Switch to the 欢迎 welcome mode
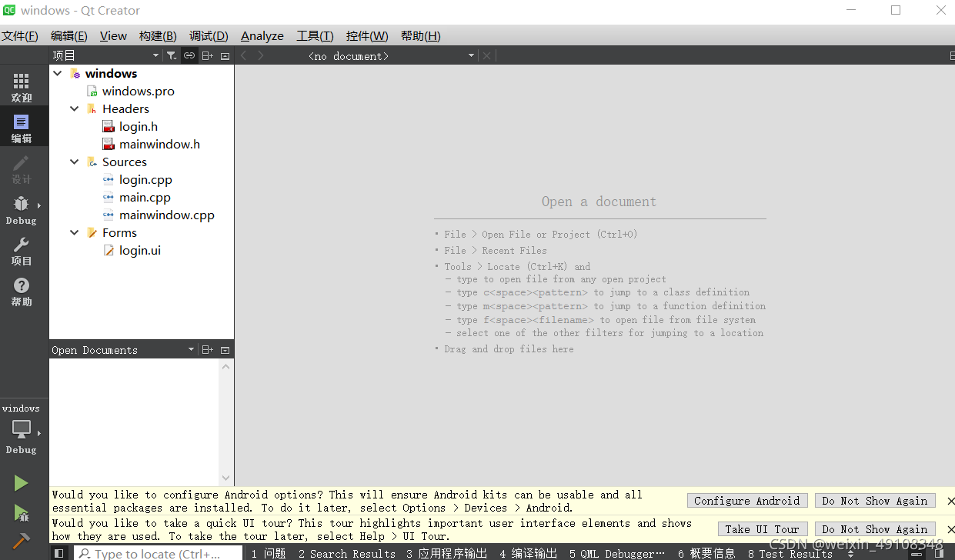The height and width of the screenshot is (560, 955). (22, 87)
